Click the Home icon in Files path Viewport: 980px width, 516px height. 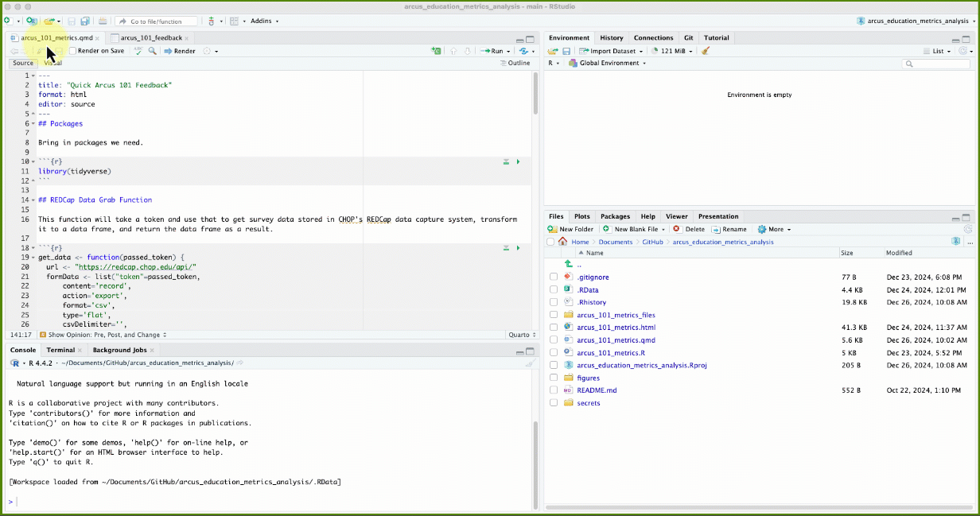point(563,242)
